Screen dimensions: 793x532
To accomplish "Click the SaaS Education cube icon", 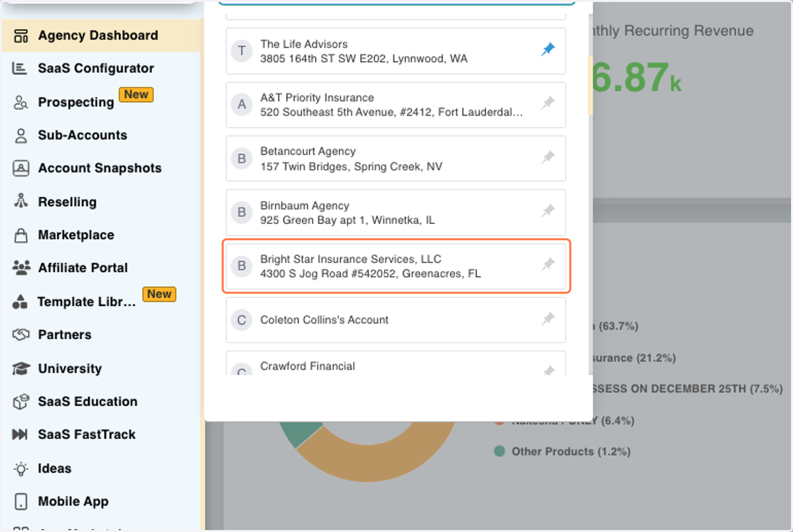I will (20, 401).
